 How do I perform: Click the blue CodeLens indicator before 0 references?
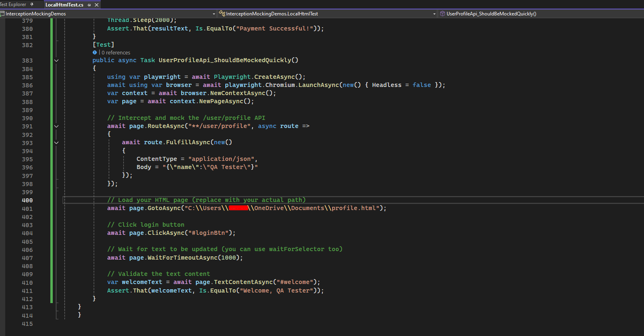[x=95, y=52]
